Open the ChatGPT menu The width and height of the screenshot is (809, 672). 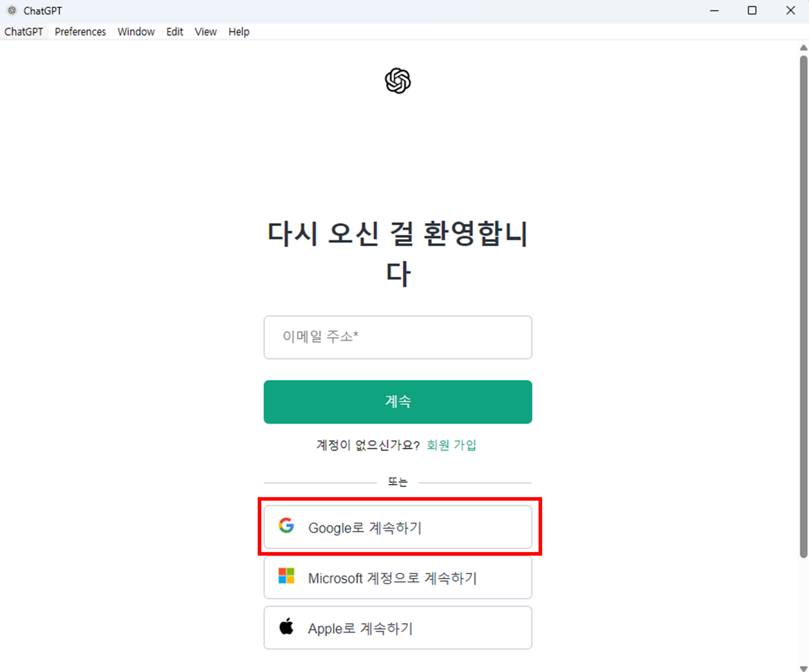pos(24,32)
